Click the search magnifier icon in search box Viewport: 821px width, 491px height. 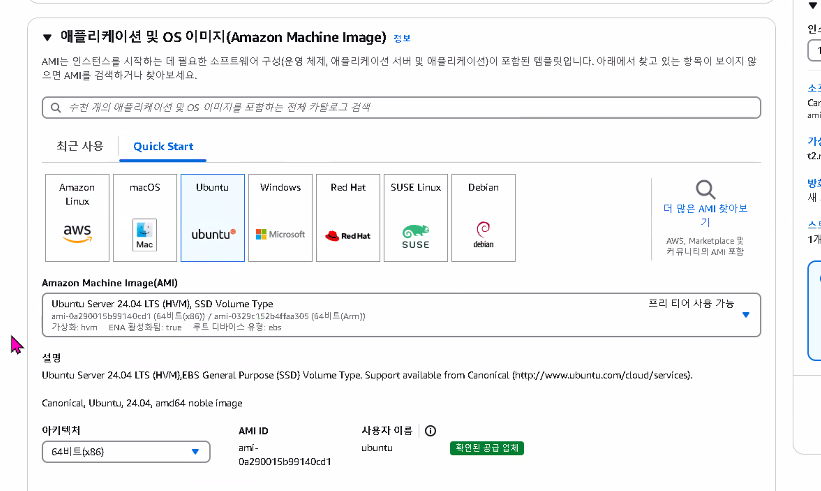[56, 108]
